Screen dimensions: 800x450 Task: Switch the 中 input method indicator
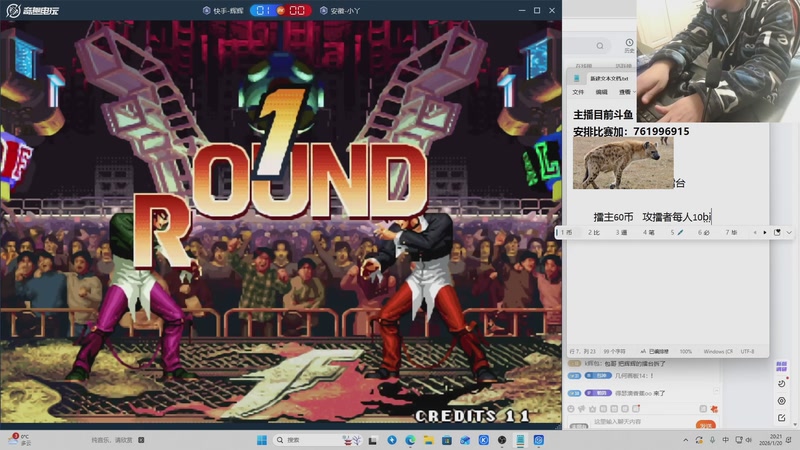tap(725, 440)
